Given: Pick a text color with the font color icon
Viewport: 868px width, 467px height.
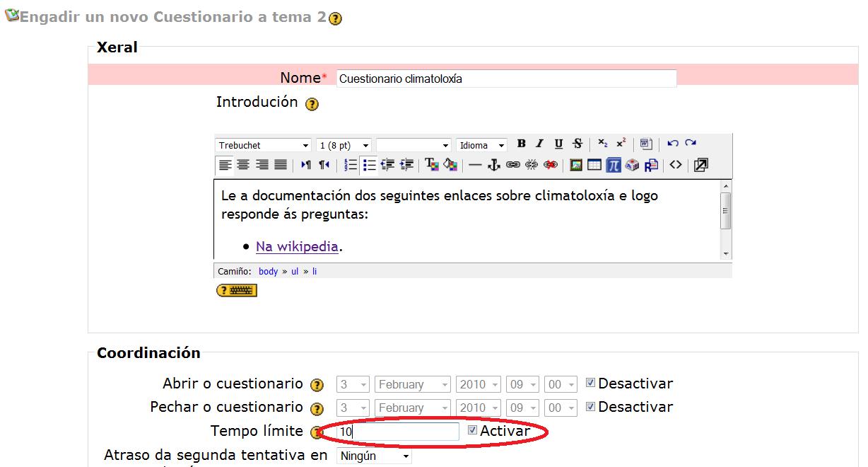Looking at the screenshot, I should coord(431,165).
